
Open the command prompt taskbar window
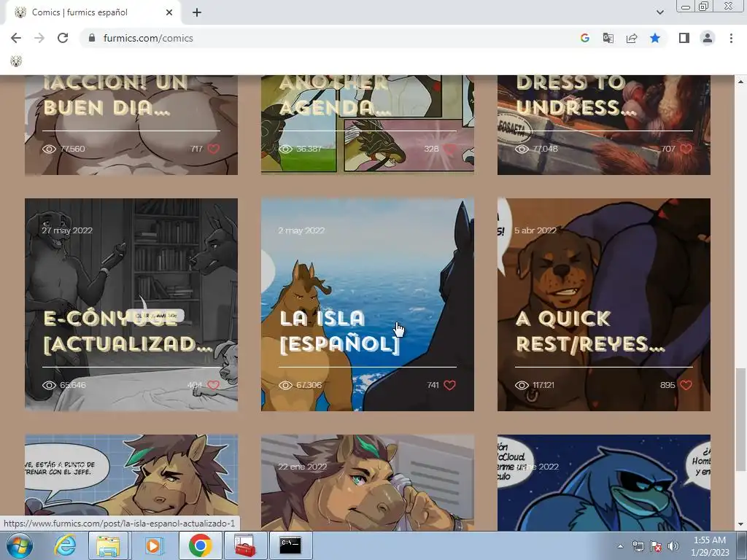pos(290,545)
